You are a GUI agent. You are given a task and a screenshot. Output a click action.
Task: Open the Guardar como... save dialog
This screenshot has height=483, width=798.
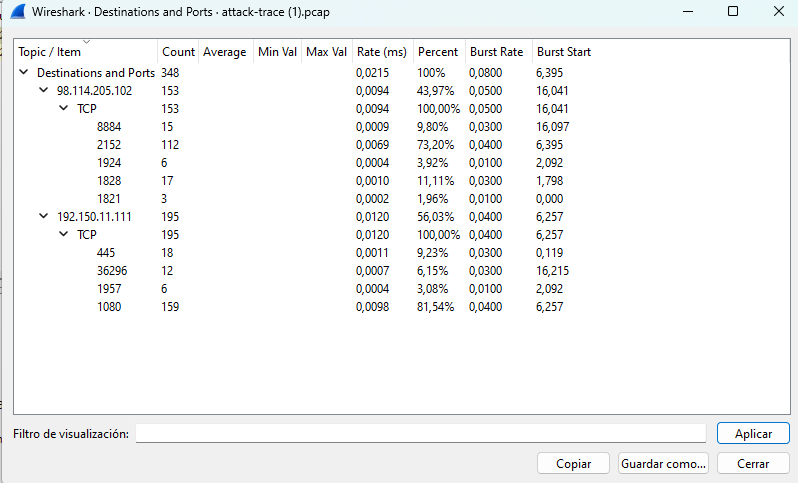tap(664, 464)
